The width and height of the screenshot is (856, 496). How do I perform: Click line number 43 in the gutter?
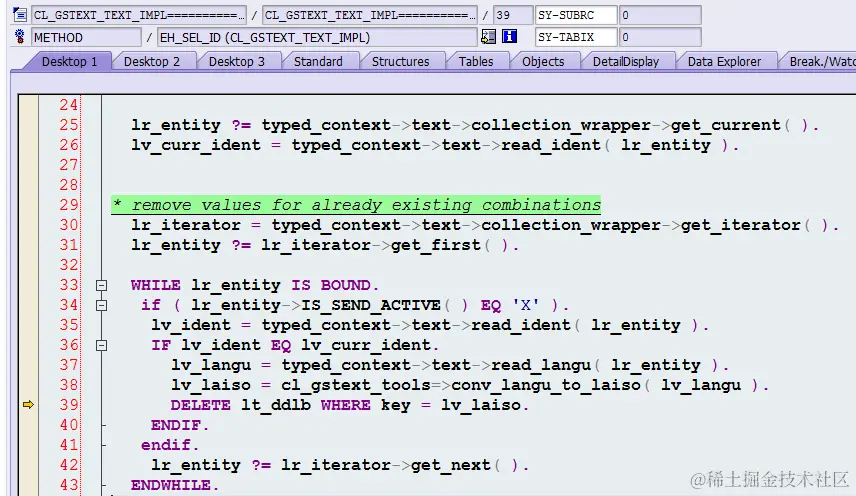point(69,485)
